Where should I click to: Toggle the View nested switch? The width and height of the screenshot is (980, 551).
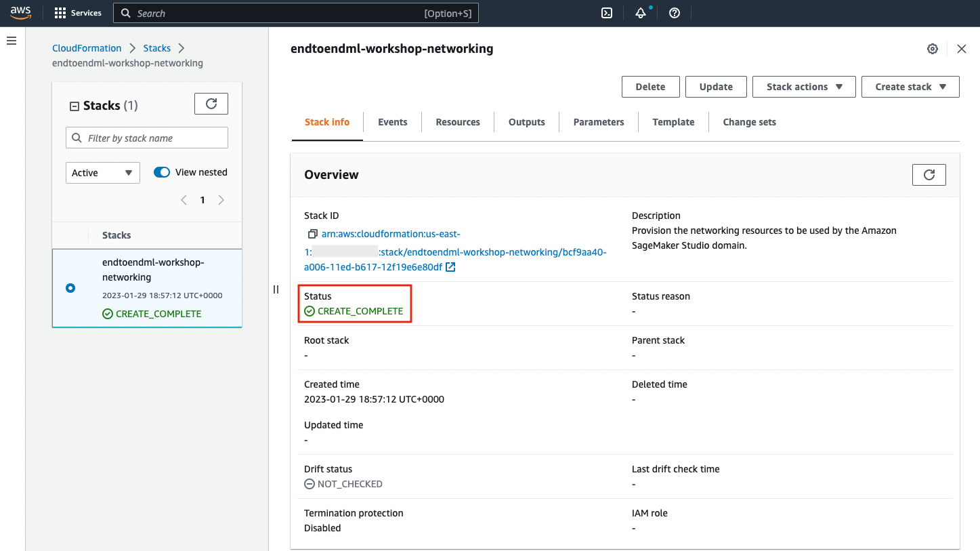tap(162, 172)
